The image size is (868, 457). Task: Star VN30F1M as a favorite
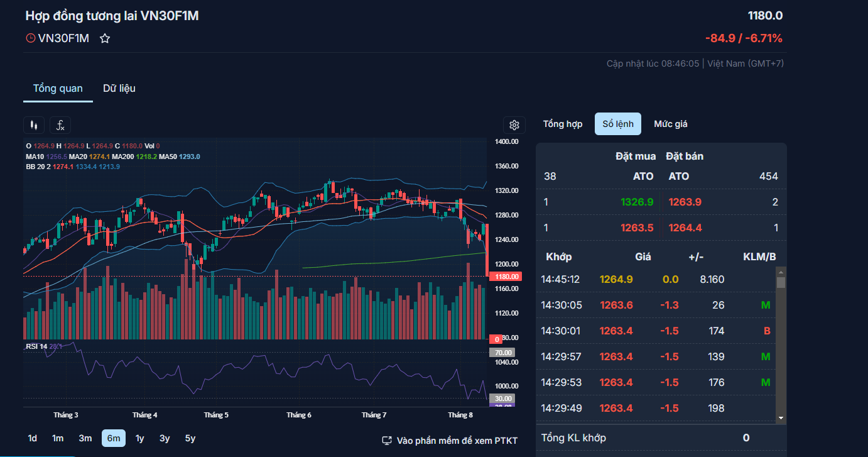tap(105, 38)
